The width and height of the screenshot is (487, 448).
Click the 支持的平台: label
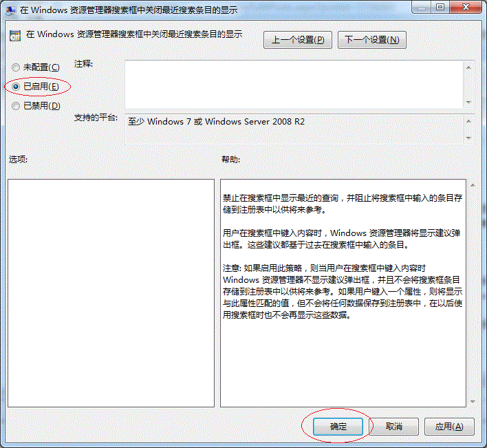coord(96,118)
